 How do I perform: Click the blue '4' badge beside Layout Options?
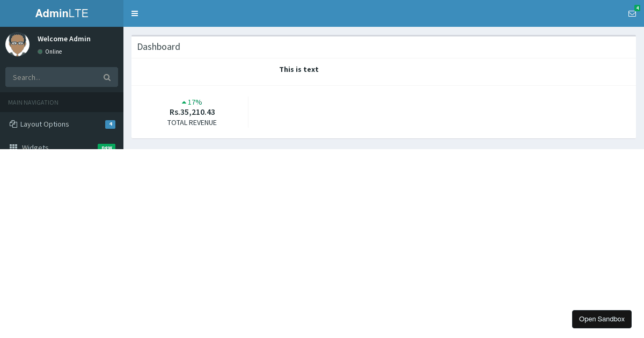point(111,124)
